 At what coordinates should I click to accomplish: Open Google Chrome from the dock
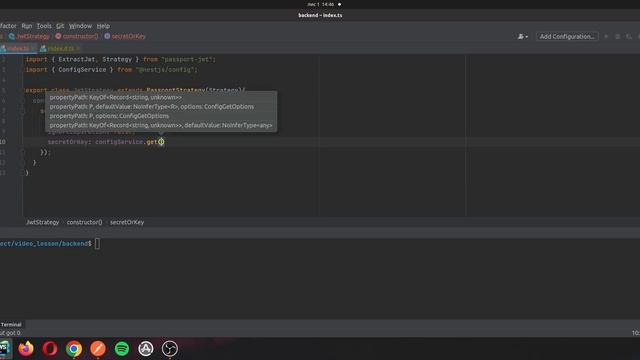click(x=74, y=349)
